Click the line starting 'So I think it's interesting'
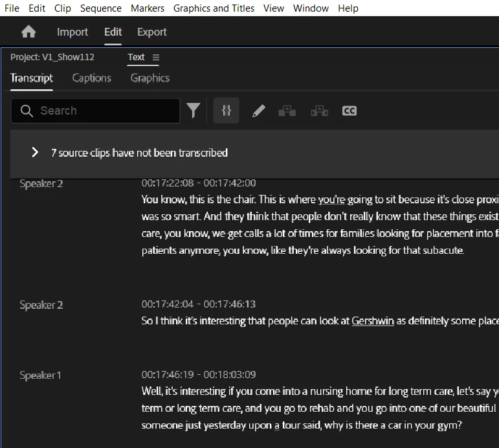 320,320
